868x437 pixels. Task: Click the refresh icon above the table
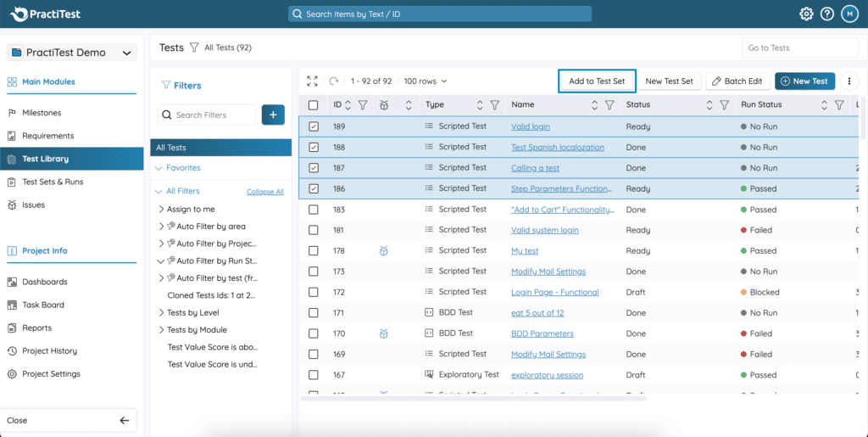pos(334,81)
